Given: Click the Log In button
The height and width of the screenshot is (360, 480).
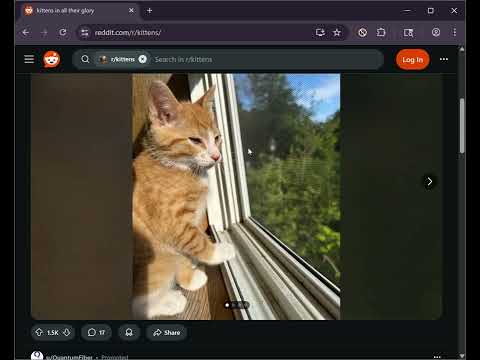Looking at the screenshot, I should point(412,60).
